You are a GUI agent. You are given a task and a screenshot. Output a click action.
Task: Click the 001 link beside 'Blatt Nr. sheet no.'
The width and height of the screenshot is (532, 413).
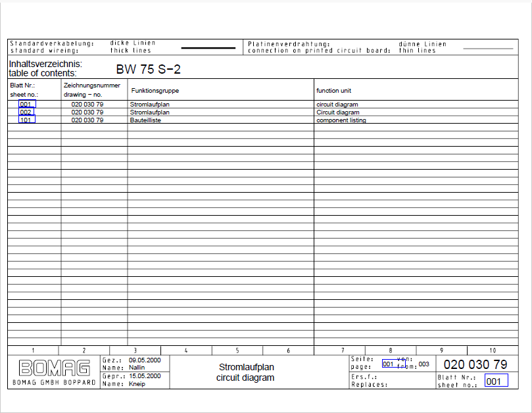pyautogui.click(x=496, y=380)
